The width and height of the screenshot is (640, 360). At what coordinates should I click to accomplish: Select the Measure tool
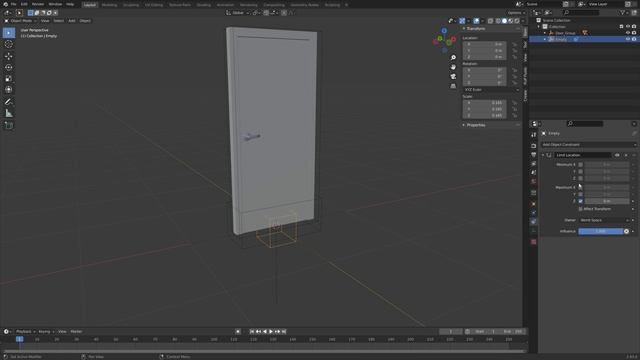(9, 113)
